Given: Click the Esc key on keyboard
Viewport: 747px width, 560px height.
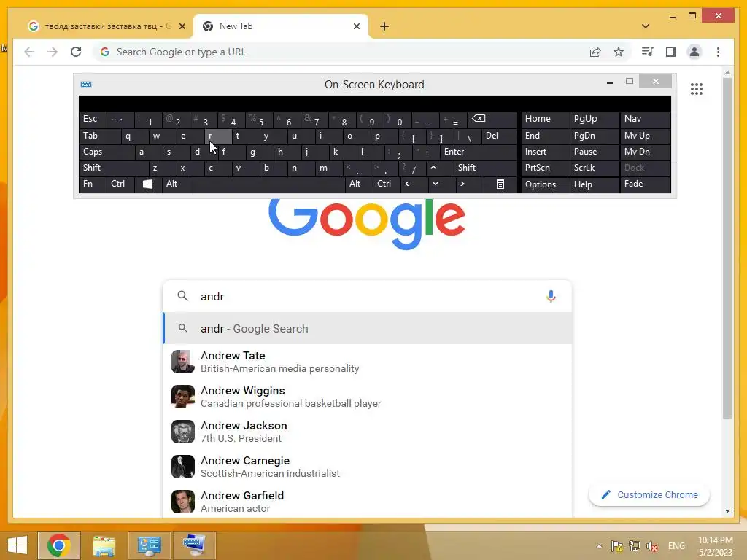Looking at the screenshot, I should (93, 119).
